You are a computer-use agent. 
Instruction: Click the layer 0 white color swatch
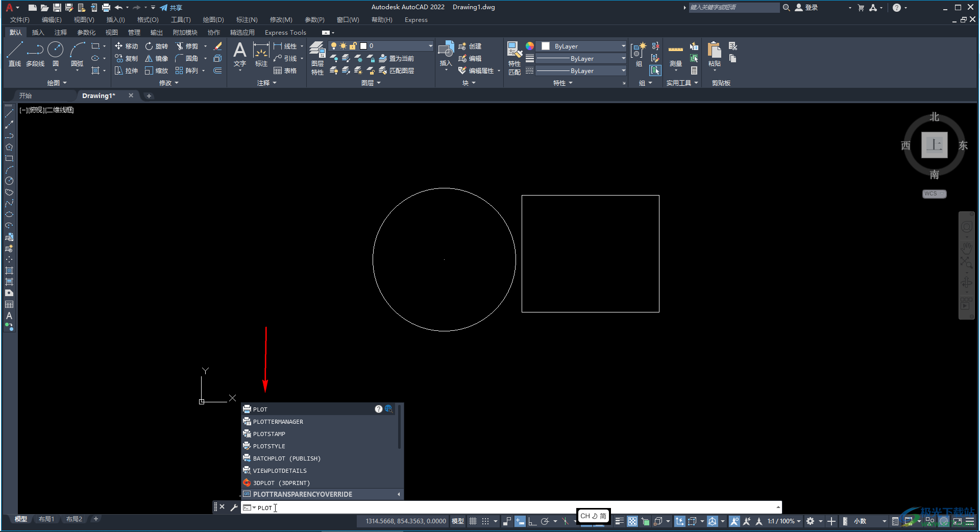click(x=363, y=46)
